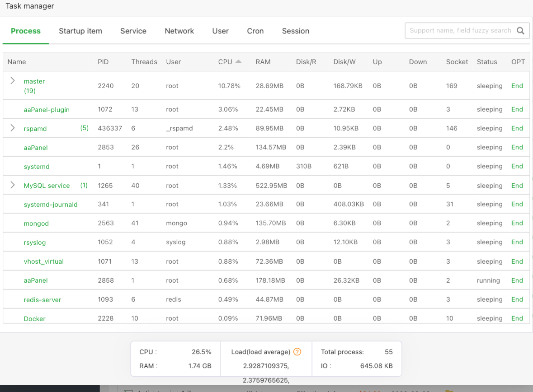Expand the MySQL service process group
This screenshot has height=392, width=533.
click(x=13, y=185)
